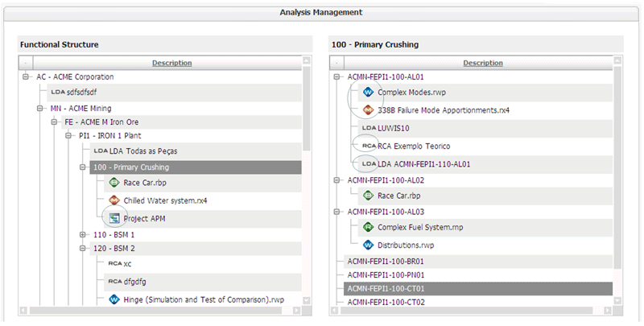
Task: Click the 338B Failure Mode Apportionments icon
Action: 368,109
